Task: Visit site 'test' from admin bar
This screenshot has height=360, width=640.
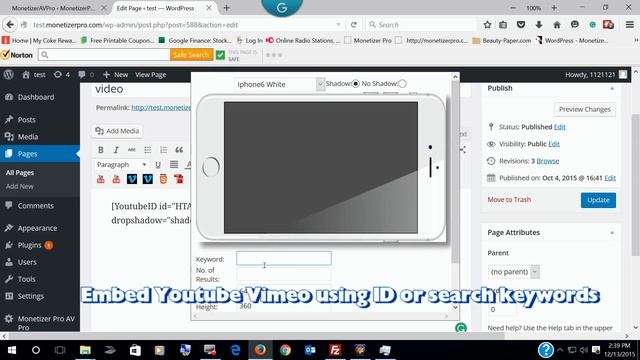Action: point(34,75)
